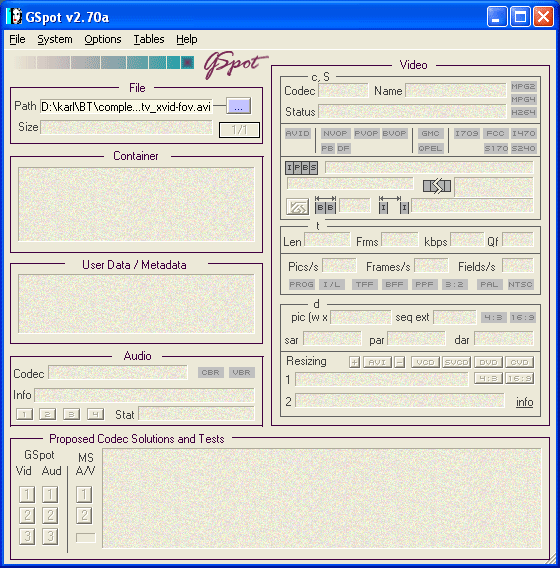Click the diagonal stripes icon beside B-B
Image resolution: width=560 pixels, height=568 pixels.
point(297,206)
